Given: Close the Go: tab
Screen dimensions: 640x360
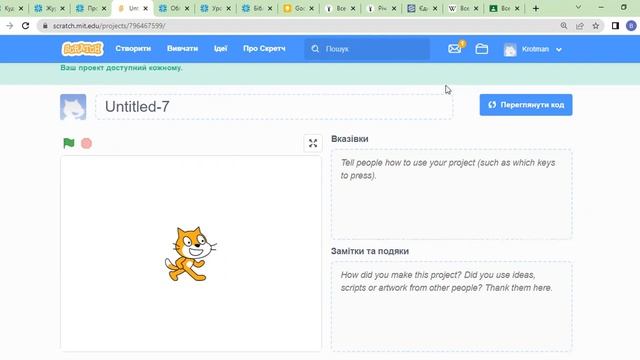Looking at the screenshot, I should click(311, 8).
